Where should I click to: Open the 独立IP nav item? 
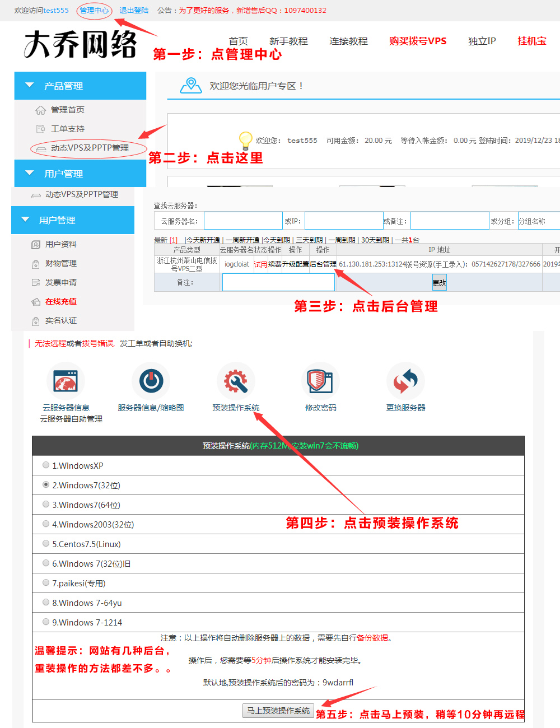click(482, 41)
